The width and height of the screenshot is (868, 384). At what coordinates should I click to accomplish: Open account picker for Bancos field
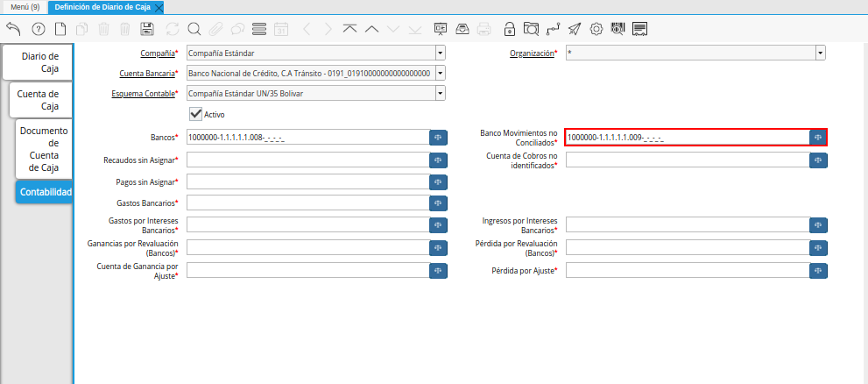pyautogui.click(x=438, y=138)
